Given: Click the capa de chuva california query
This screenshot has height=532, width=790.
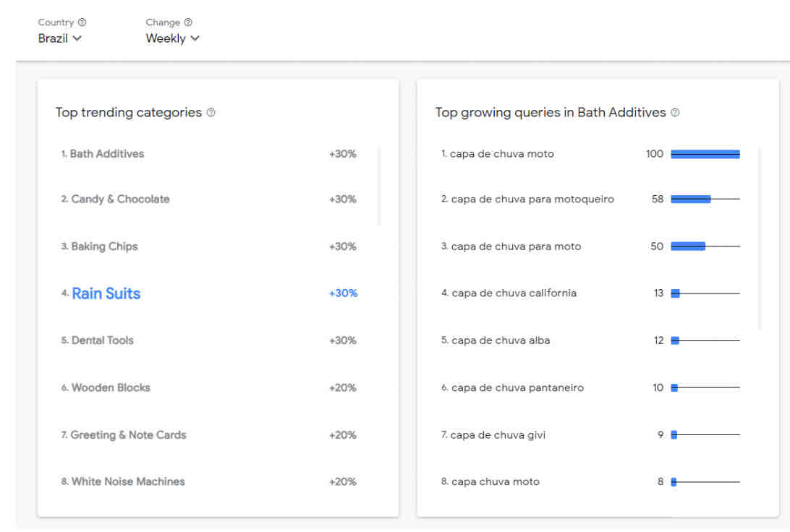Looking at the screenshot, I should [x=514, y=293].
